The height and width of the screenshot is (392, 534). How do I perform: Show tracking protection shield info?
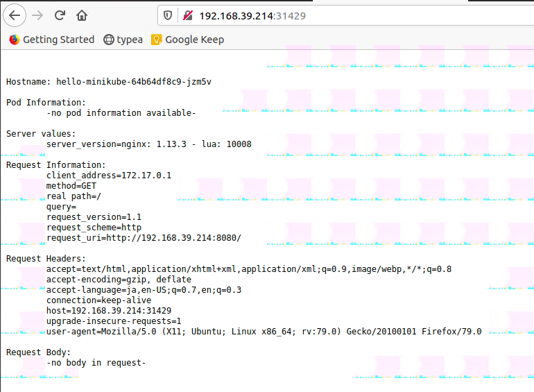click(167, 15)
